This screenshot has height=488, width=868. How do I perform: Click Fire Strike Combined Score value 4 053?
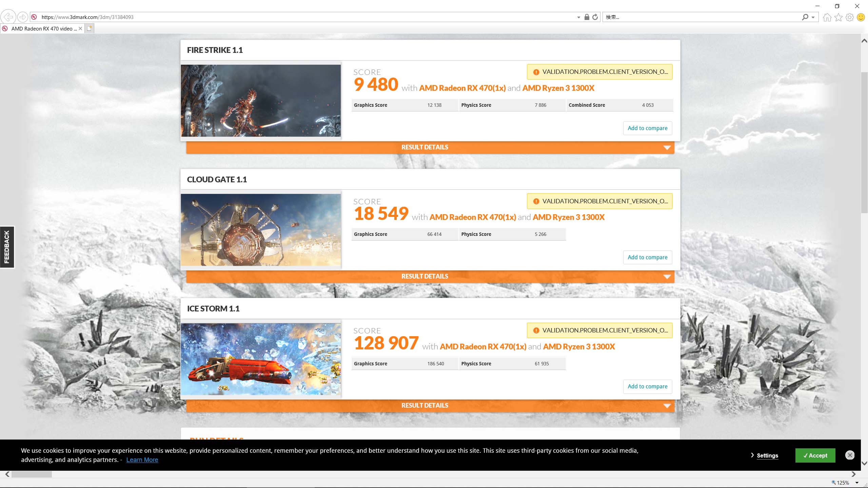tap(648, 105)
